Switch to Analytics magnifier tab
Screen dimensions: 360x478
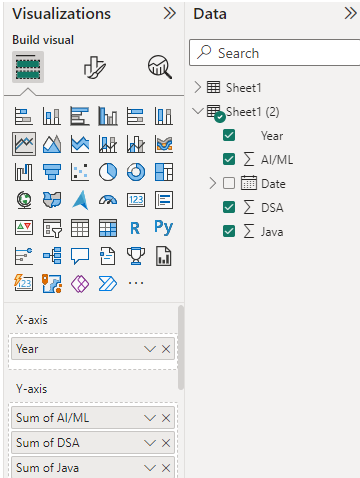tap(160, 67)
